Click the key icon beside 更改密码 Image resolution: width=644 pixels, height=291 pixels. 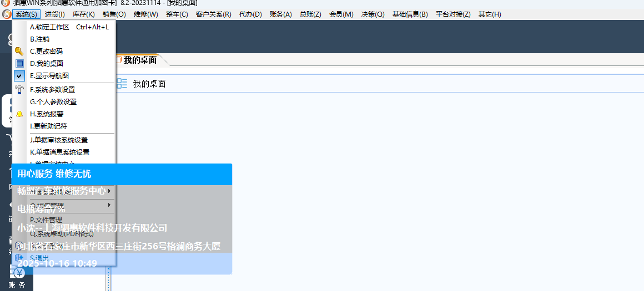19,51
